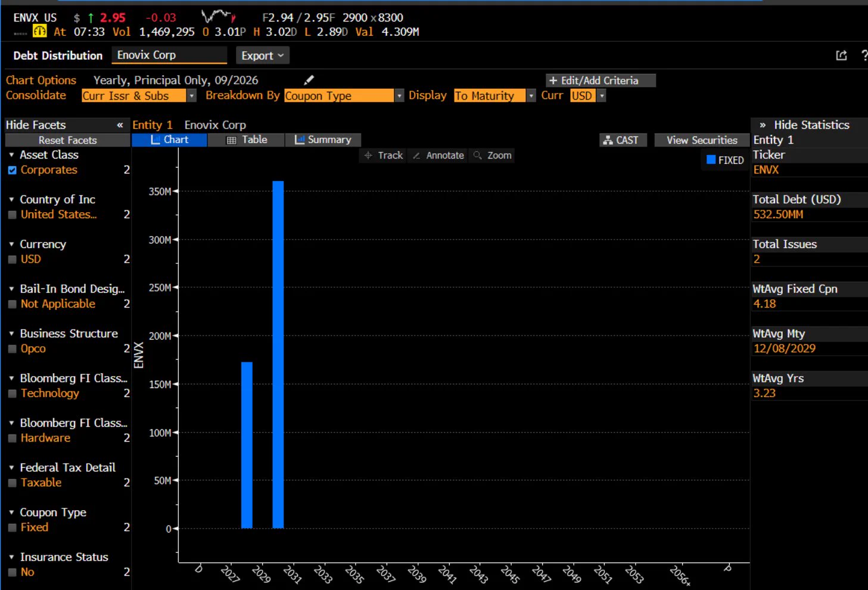Click the intraday sparkline chart icon
868x590 pixels.
click(x=218, y=16)
